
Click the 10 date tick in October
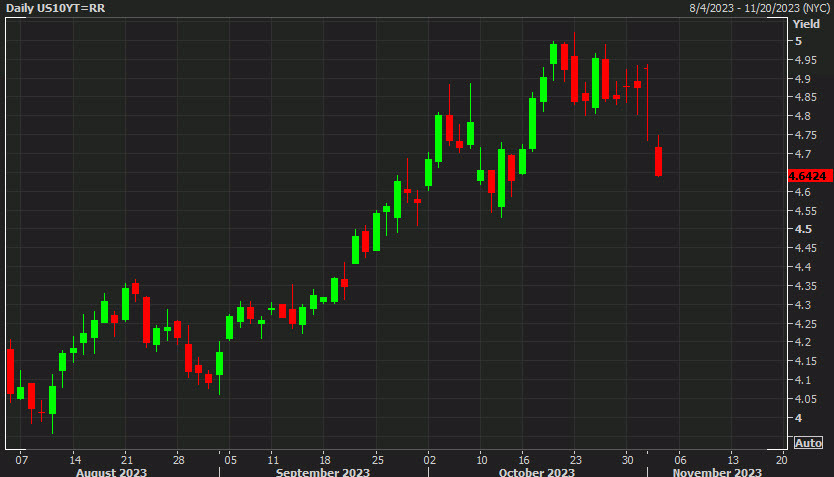[x=481, y=460]
